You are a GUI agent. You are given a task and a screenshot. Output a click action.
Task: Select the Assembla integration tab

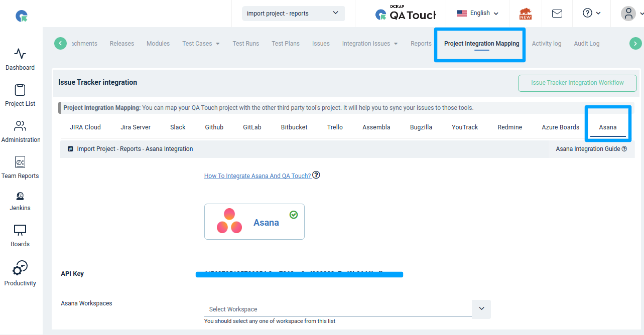(x=376, y=127)
